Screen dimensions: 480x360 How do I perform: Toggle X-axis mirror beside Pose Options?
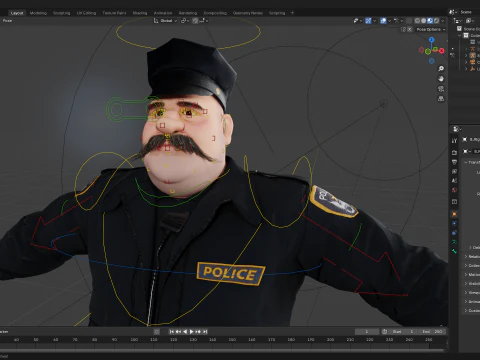(409, 29)
